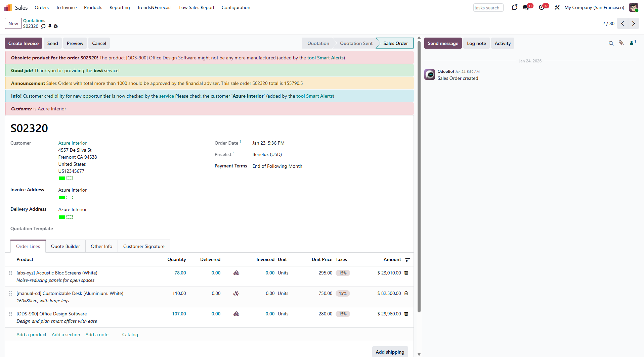Image resolution: width=644 pixels, height=357 pixels.
Task: Open the Configuration menu dropdown
Action: pos(235,7)
